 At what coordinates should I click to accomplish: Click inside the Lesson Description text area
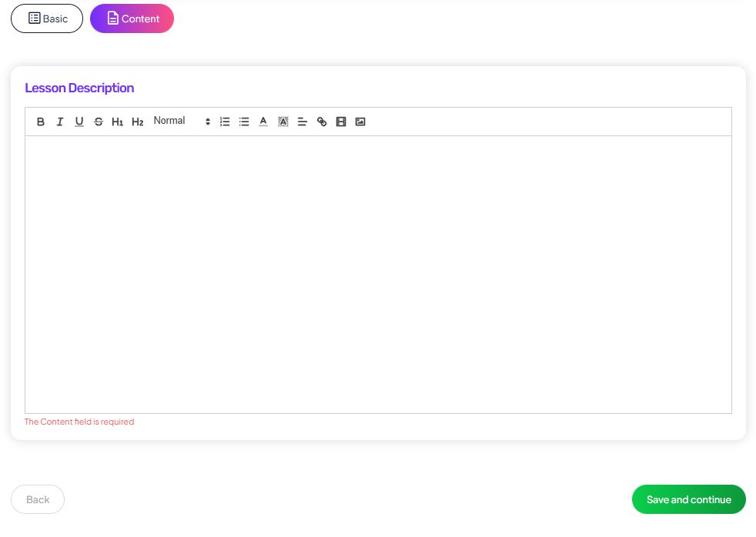pos(378,274)
